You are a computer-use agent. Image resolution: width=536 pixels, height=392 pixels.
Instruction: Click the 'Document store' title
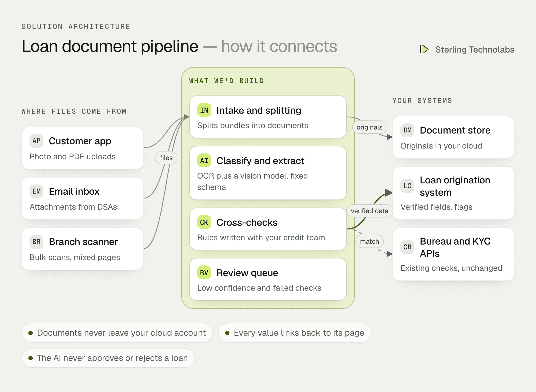[455, 130]
